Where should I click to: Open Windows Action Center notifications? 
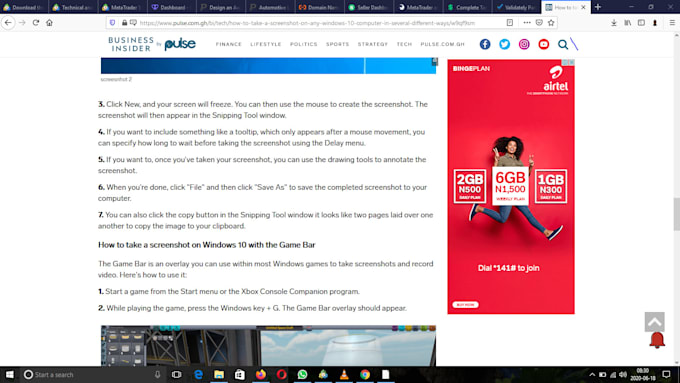(667, 374)
